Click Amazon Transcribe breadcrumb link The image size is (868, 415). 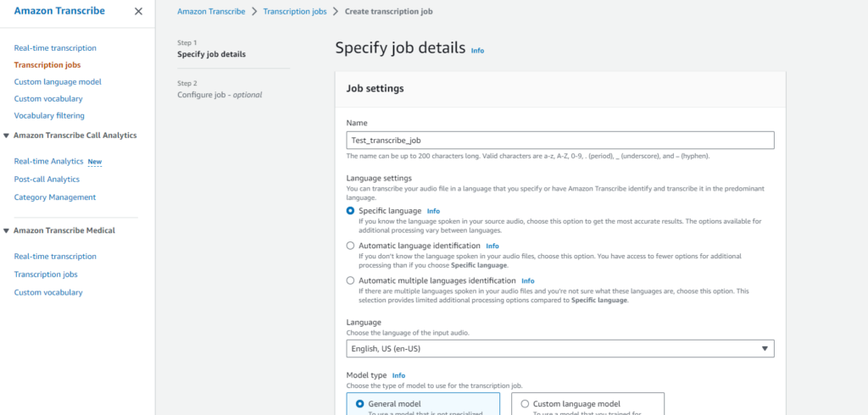211,11
